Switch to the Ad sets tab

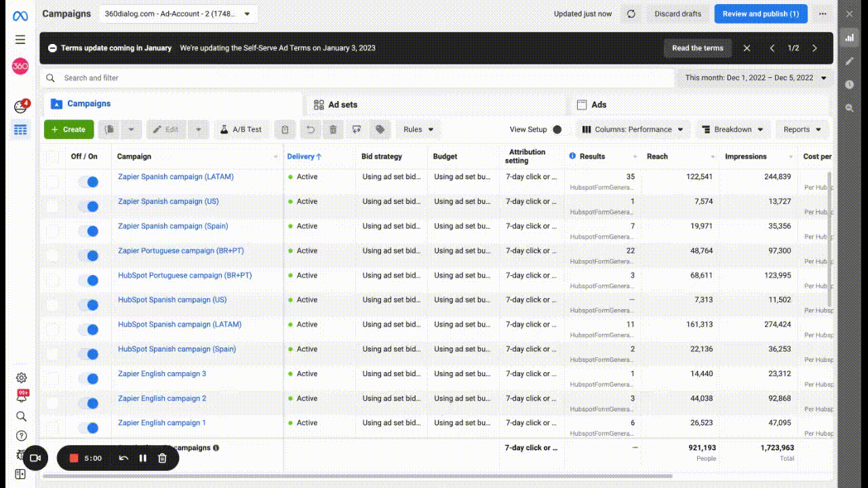[x=336, y=105]
